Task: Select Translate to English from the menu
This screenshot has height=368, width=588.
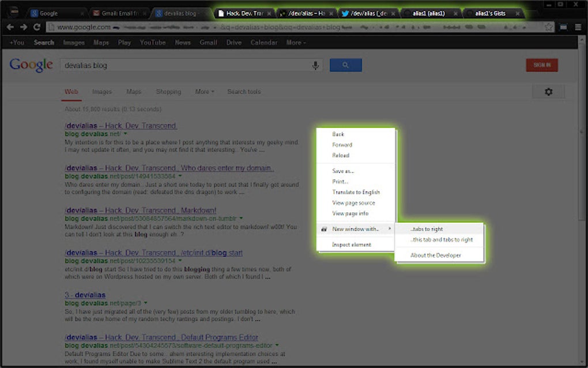Action: point(356,191)
